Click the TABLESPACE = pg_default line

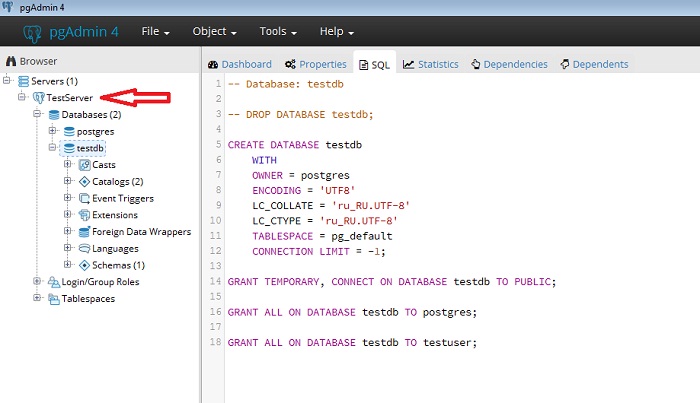322,236
